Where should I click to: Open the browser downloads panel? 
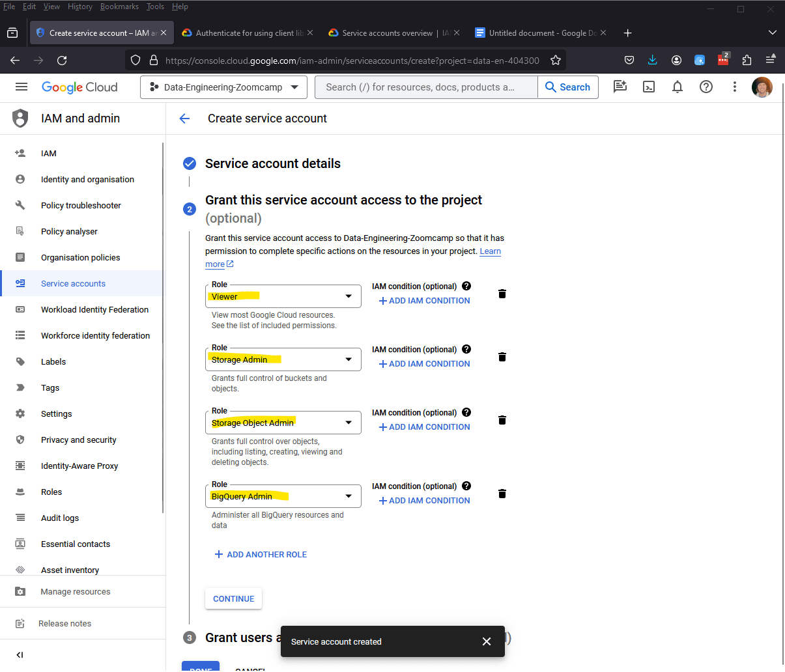[653, 61]
